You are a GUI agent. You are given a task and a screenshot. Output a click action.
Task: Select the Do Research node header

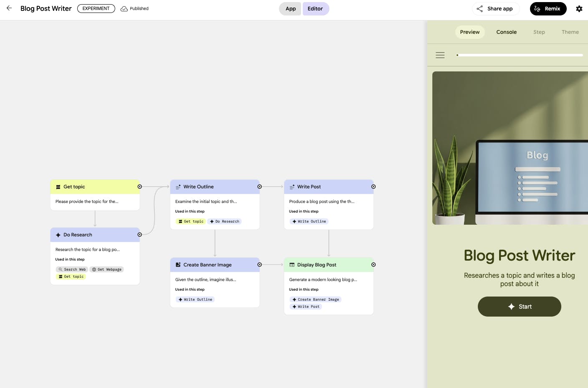tap(95, 235)
